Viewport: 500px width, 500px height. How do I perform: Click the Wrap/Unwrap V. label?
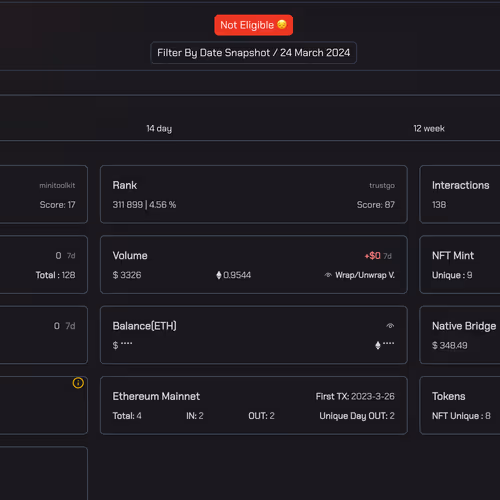click(365, 275)
